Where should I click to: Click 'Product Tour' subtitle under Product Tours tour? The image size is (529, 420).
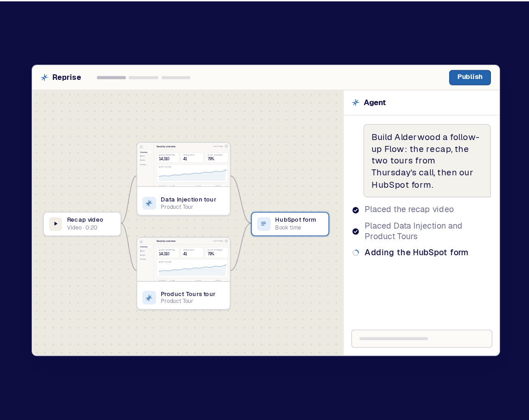[x=177, y=301]
